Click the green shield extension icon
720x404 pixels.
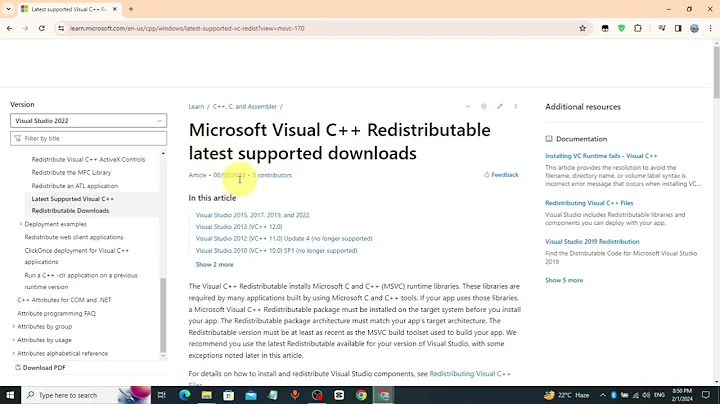click(622, 28)
